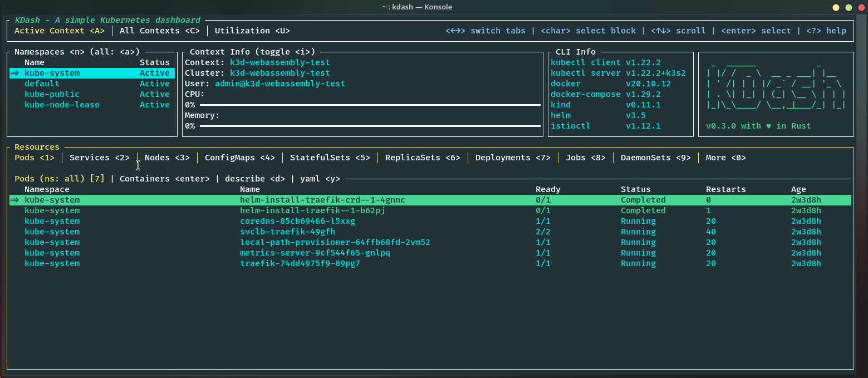
Task: Click the Memory utilization bar
Action: tap(370, 126)
